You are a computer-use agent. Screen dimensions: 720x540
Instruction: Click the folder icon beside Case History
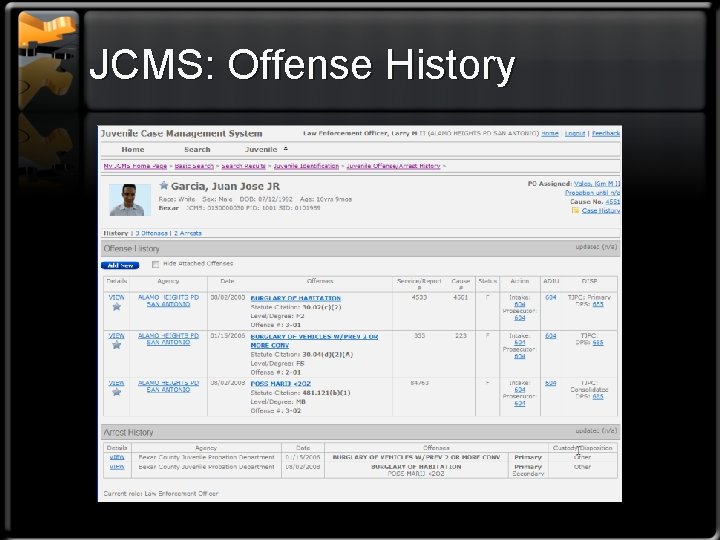pos(575,210)
